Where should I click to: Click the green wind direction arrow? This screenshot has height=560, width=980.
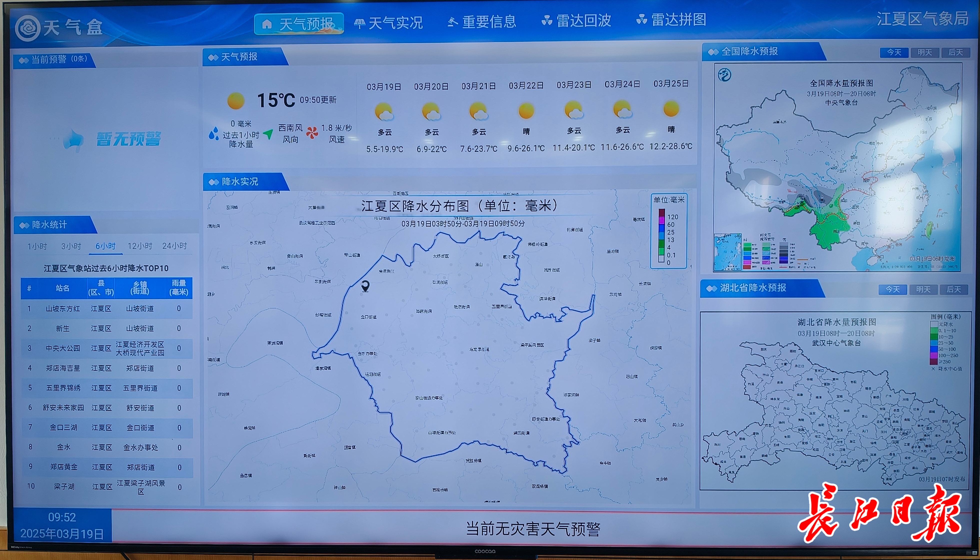coord(268,134)
